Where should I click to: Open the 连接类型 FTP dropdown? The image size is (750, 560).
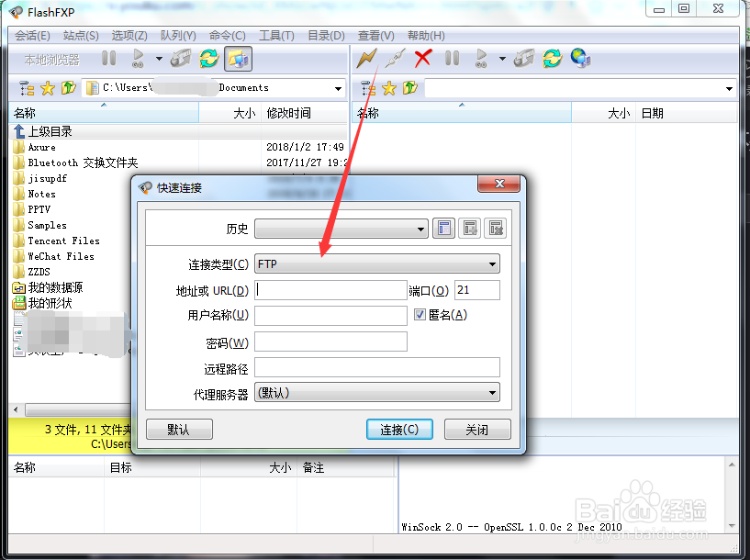pyautogui.click(x=492, y=263)
